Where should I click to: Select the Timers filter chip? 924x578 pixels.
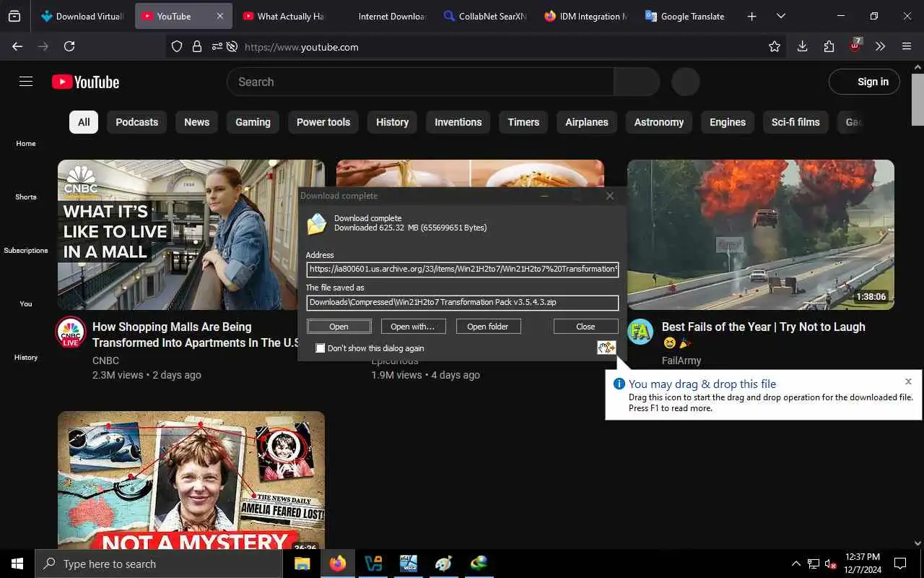523,122
